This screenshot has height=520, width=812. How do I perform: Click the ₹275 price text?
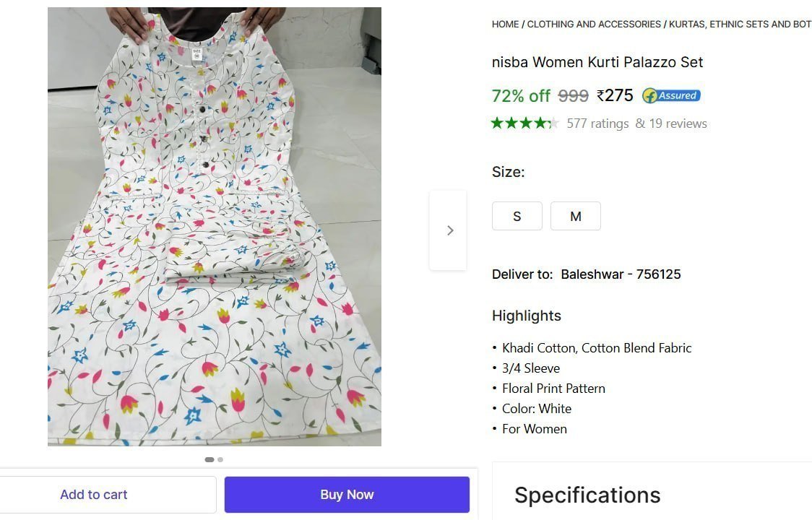coord(615,95)
